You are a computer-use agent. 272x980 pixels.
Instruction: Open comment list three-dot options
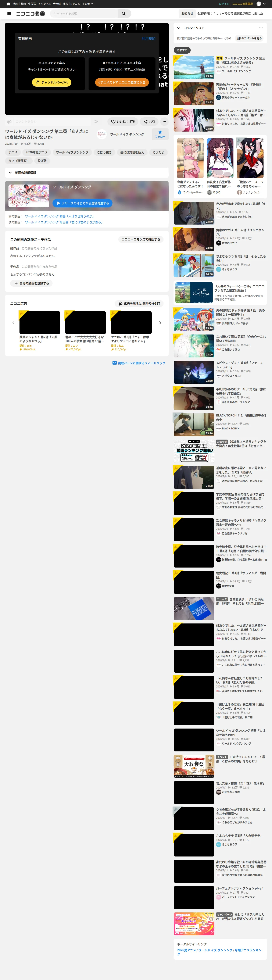[x=261, y=28]
